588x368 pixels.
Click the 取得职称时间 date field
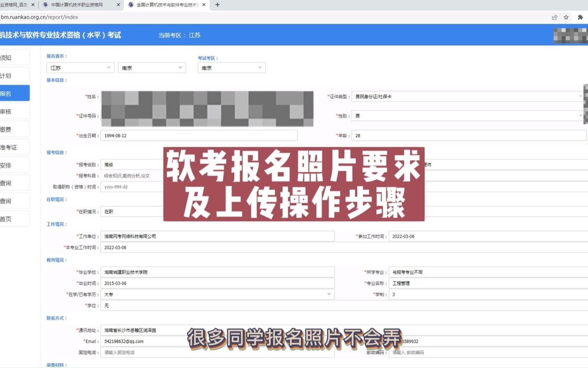[x=132, y=187]
